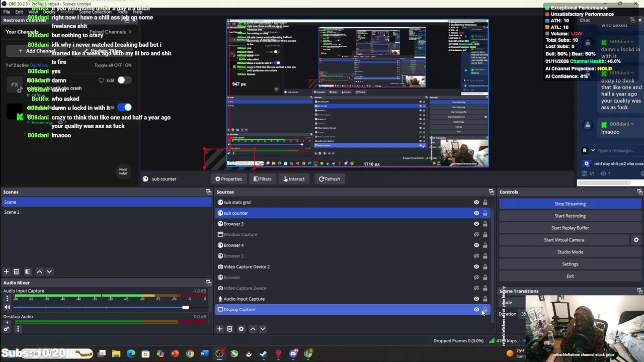Screen dimensions: 644x362
Task: Undock the Controls panel
Action: (639, 192)
